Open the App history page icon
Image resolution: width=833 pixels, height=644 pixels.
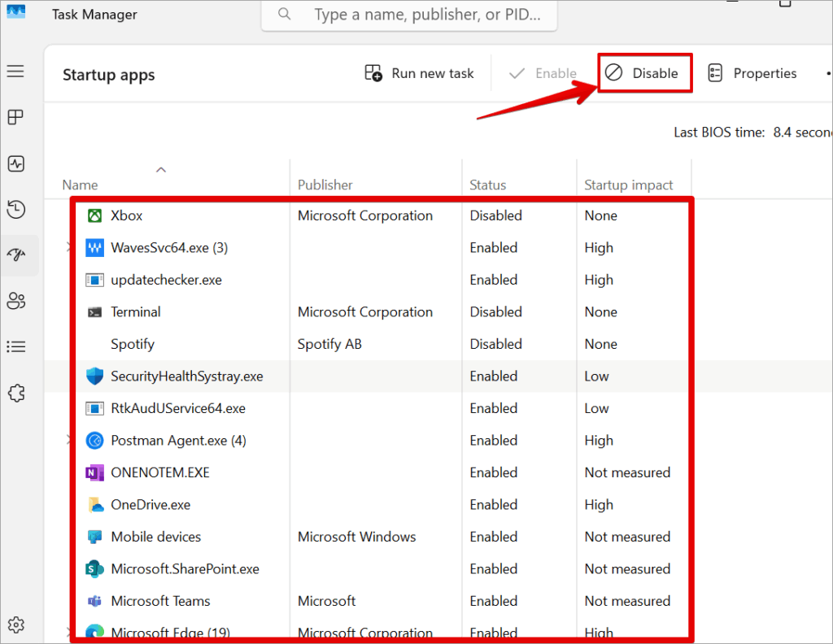click(15, 210)
